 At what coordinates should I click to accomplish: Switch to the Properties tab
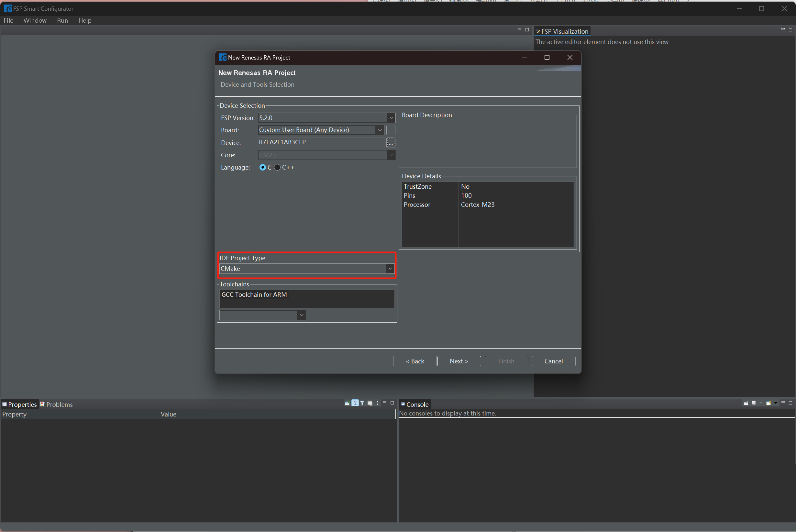(20, 405)
